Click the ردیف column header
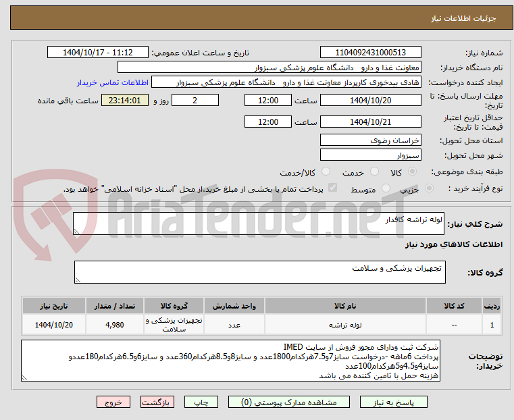The image size is (514, 420). [x=492, y=306]
